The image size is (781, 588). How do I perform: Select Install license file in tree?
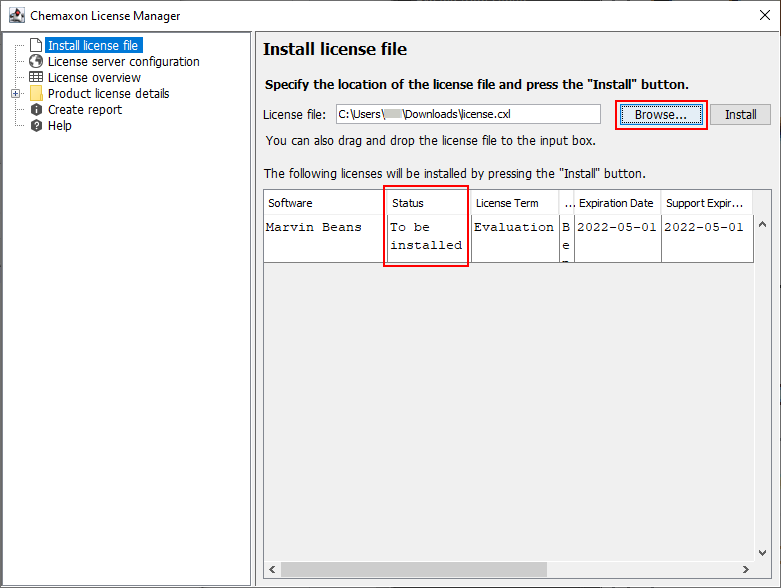click(93, 45)
